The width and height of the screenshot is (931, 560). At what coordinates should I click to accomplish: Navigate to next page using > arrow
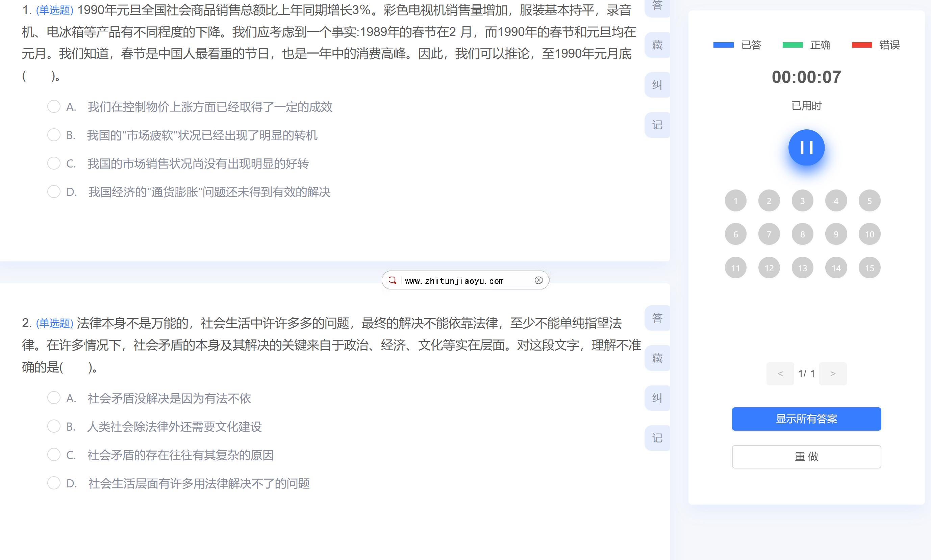tap(833, 373)
